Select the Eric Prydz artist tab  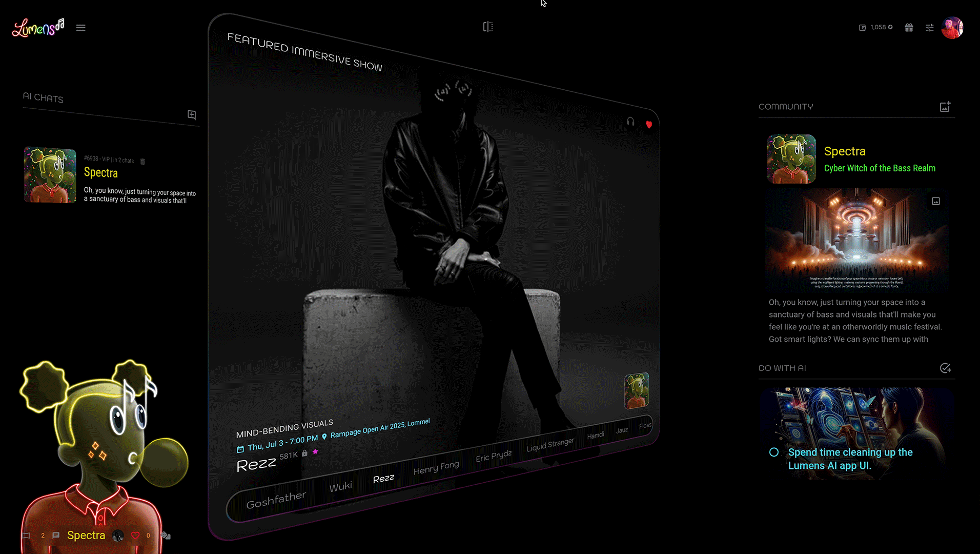pos(494,456)
